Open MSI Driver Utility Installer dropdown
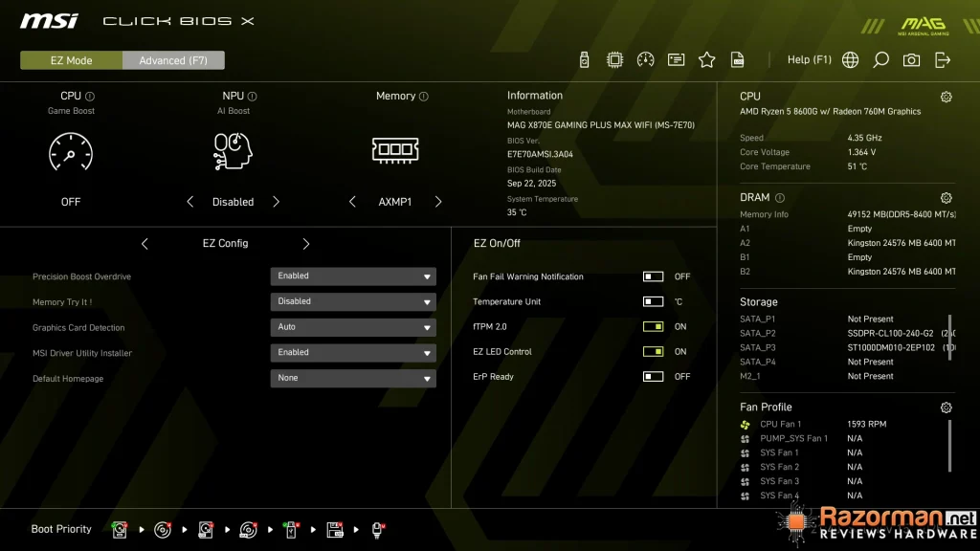The image size is (980, 551). click(353, 353)
